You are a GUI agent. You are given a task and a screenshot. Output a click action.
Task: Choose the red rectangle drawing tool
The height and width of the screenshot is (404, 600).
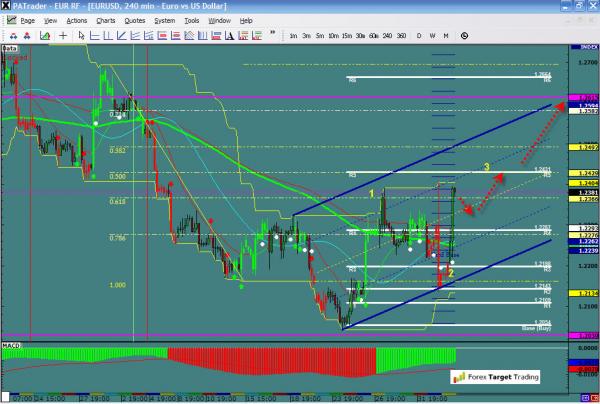click(162, 36)
